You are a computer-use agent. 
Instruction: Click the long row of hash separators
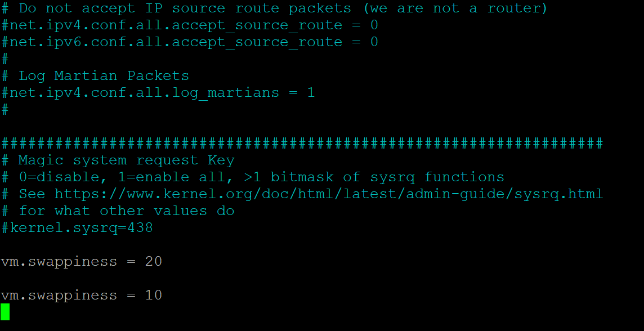[302, 144]
